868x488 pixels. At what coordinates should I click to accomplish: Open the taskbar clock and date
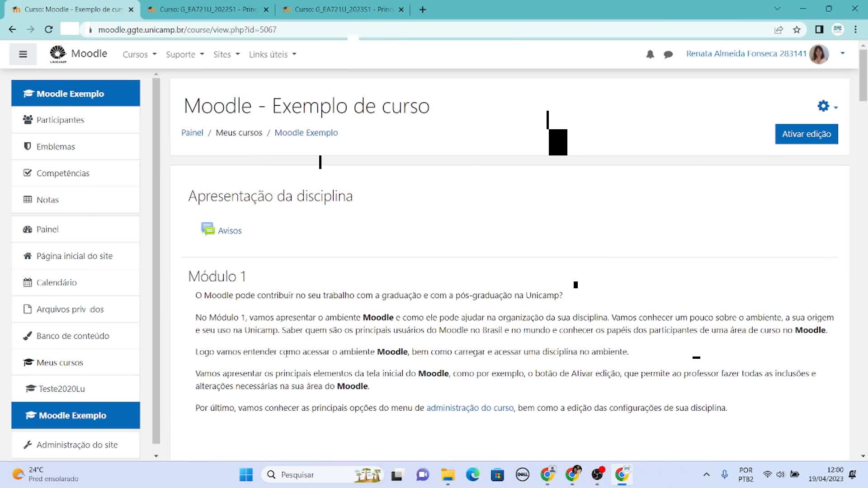tap(826, 474)
